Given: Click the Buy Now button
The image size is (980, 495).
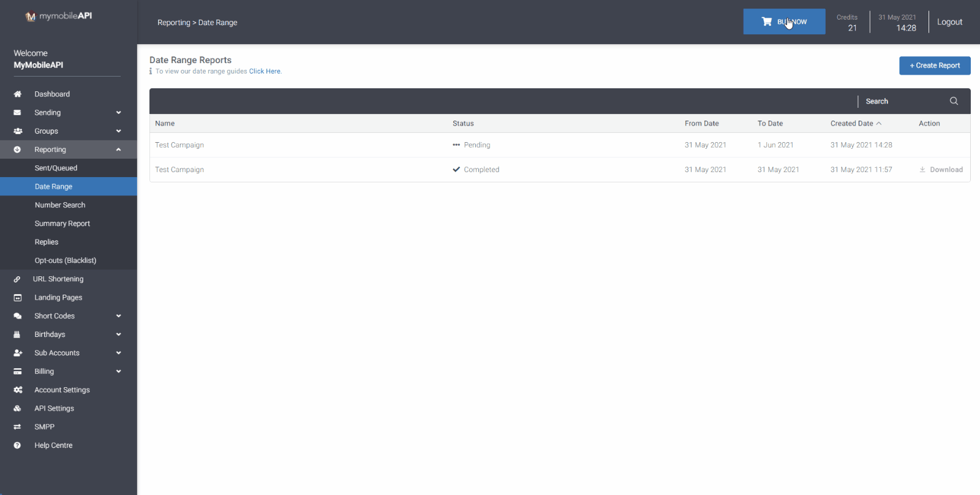Looking at the screenshot, I should click(784, 21).
